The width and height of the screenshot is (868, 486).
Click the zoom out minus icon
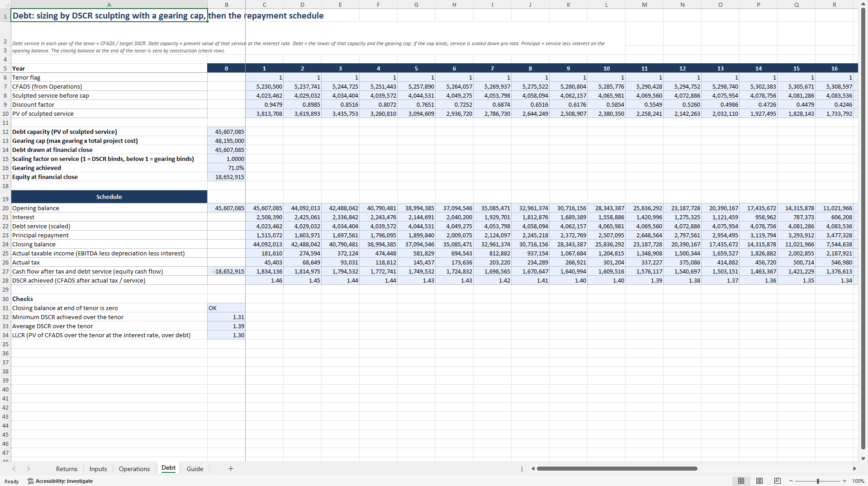coord(791,481)
